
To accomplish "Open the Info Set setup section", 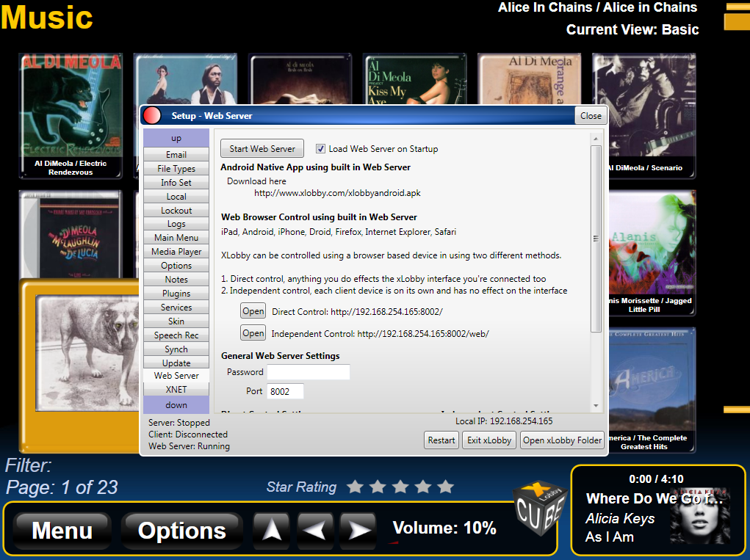I will tap(176, 183).
